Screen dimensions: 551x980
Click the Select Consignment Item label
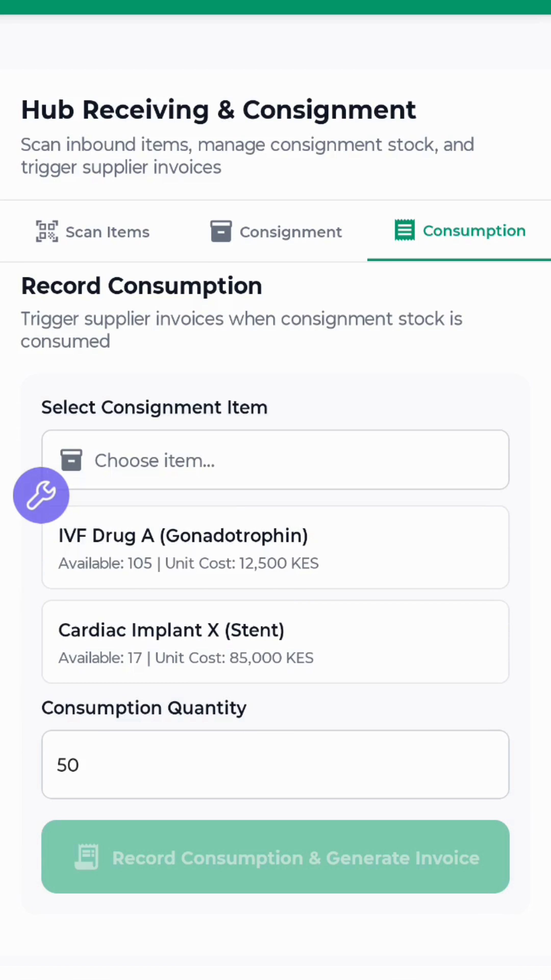[x=154, y=408]
